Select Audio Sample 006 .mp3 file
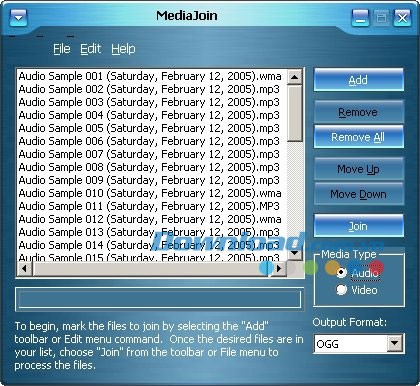 click(x=149, y=141)
